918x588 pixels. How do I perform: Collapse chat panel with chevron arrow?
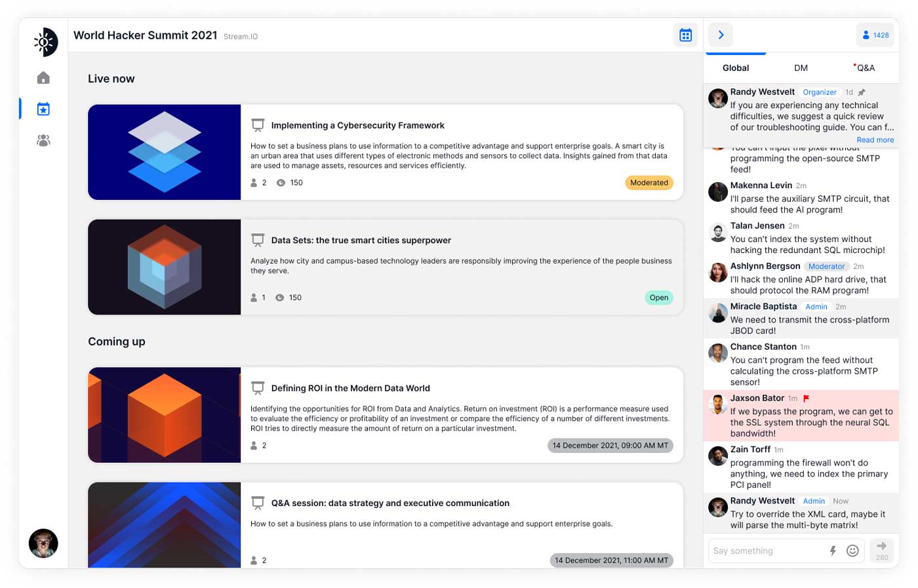click(721, 35)
